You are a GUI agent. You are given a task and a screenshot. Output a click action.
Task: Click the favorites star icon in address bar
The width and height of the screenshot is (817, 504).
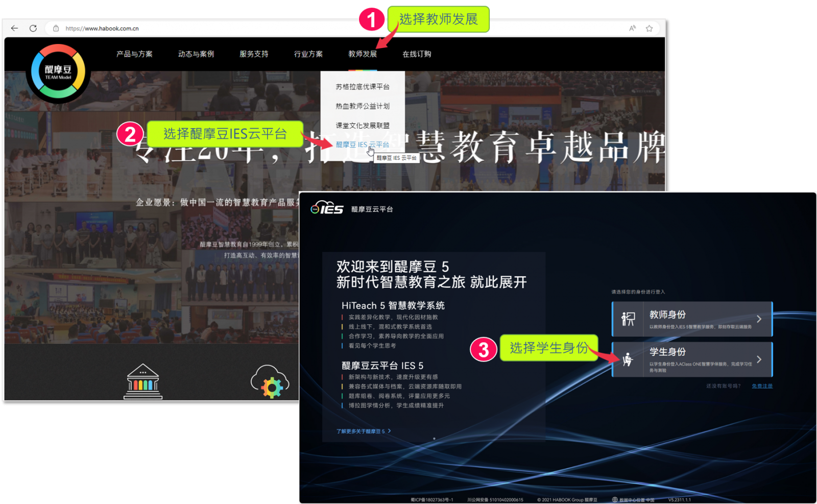click(x=649, y=29)
